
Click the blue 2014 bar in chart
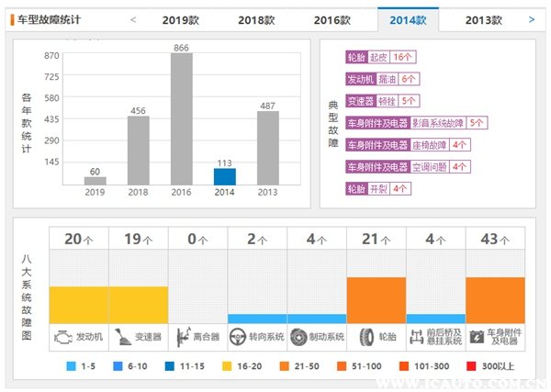[x=224, y=176]
